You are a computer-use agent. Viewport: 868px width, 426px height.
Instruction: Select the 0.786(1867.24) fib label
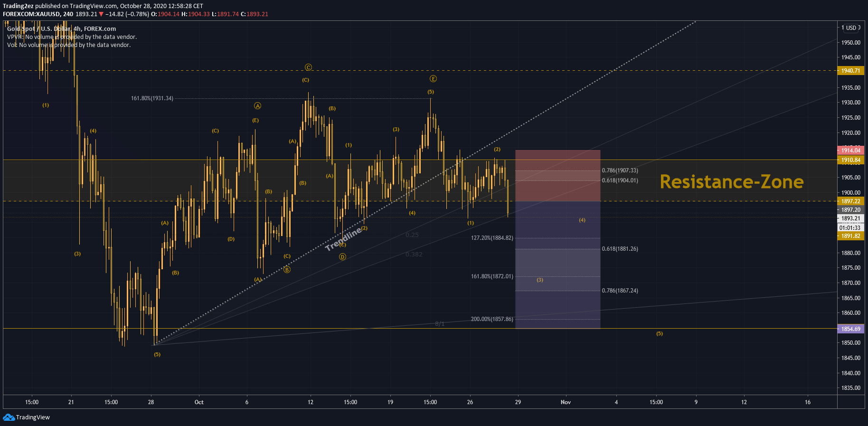click(x=620, y=291)
